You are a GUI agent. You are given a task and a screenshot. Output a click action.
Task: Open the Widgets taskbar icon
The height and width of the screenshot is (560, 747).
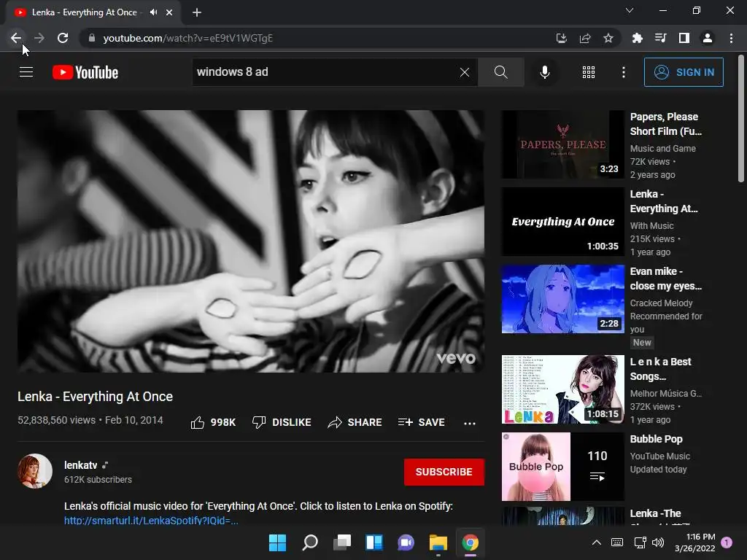click(x=374, y=542)
